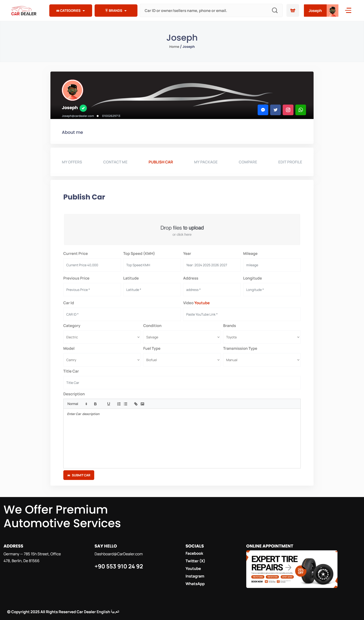
Task: Open the shopping basket icon
Action: click(293, 10)
